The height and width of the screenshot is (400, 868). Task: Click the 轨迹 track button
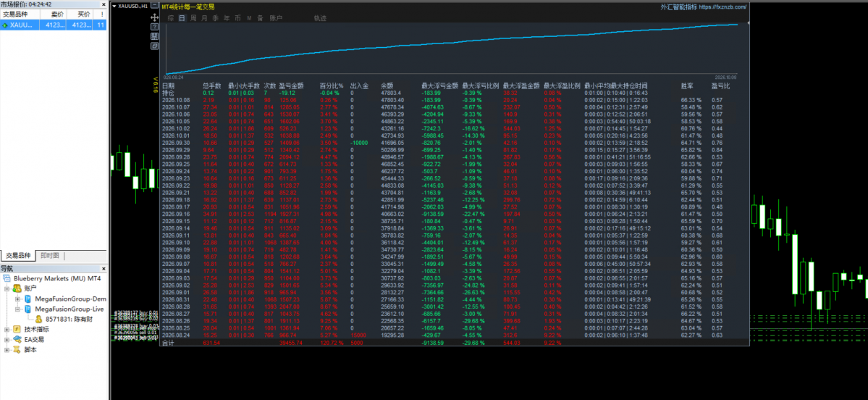pyautogui.click(x=320, y=17)
